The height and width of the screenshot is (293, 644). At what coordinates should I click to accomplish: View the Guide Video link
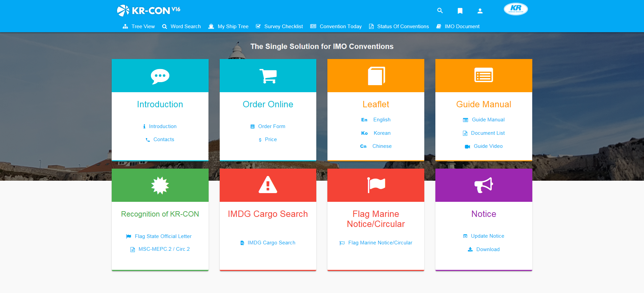coord(488,146)
